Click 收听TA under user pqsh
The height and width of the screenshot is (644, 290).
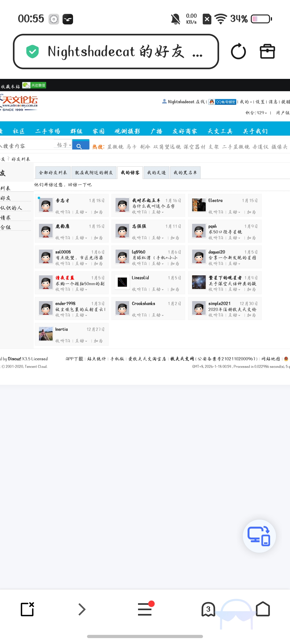(216, 238)
